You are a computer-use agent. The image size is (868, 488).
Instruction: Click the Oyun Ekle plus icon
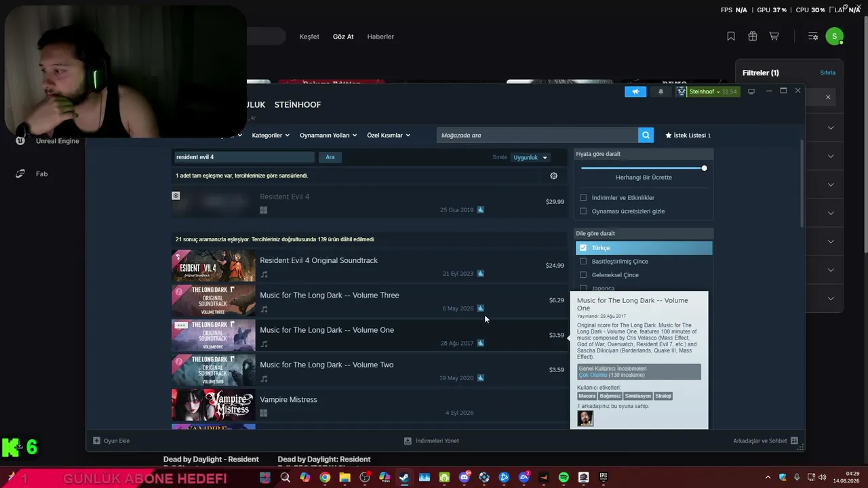pyautogui.click(x=97, y=441)
